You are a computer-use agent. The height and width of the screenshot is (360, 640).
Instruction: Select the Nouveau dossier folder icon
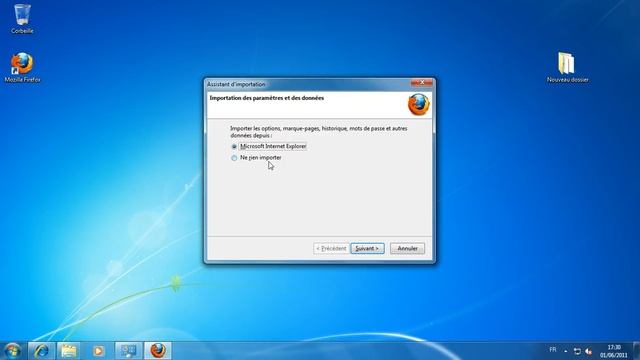point(567,68)
